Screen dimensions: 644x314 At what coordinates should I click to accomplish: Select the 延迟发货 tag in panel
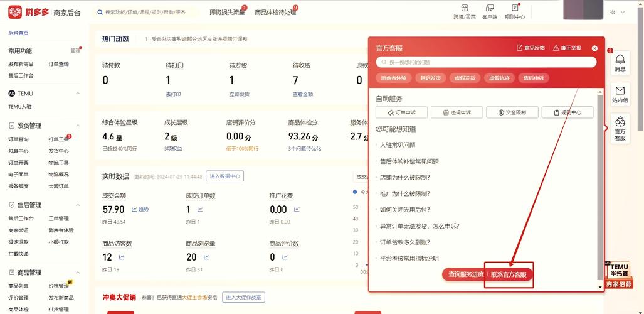click(x=430, y=78)
